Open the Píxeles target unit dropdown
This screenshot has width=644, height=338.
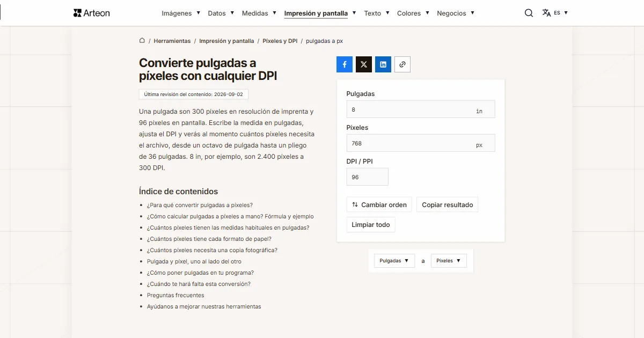point(449,261)
